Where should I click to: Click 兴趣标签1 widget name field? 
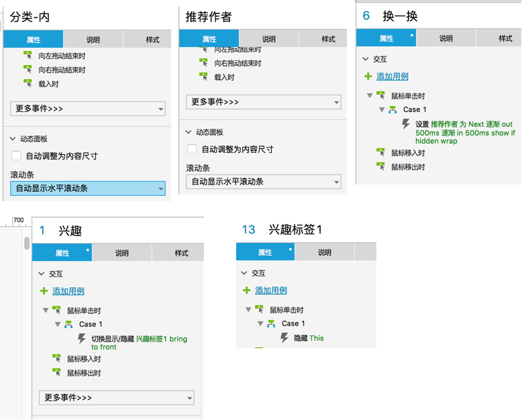pyautogui.click(x=295, y=229)
